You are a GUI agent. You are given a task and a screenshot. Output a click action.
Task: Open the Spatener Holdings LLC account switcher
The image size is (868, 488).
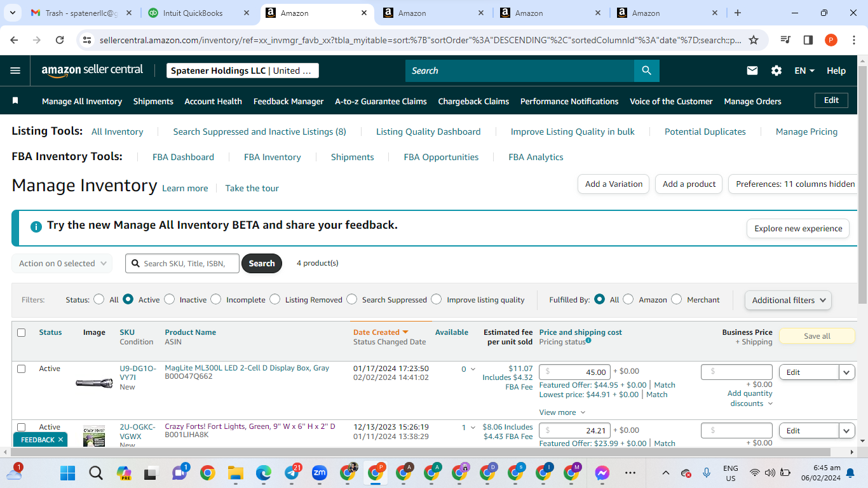[243, 71]
